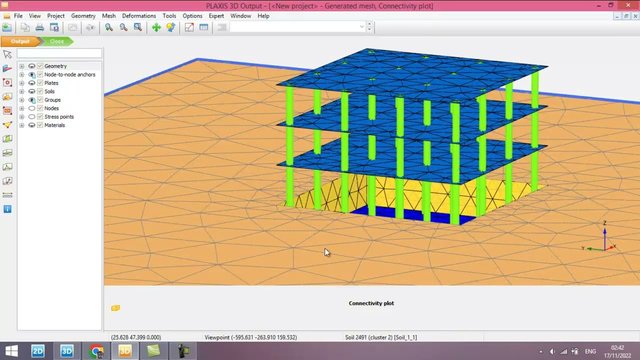The height and width of the screenshot is (360, 640).
Task: Uncheck the Soils checkbox
Action: [x=40, y=91]
